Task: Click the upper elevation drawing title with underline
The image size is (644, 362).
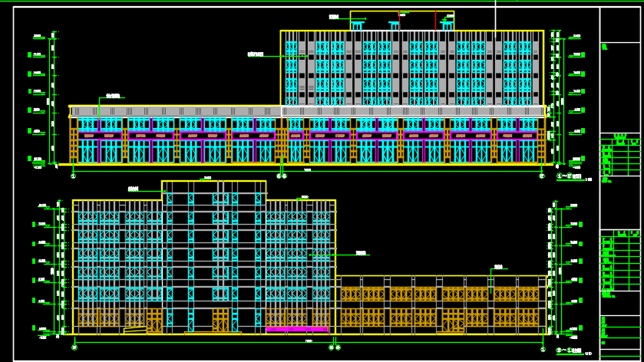Action: [x=574, y=177]
